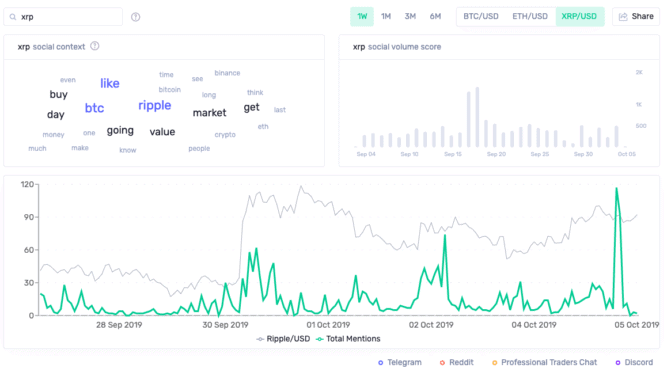Image resolution: width=671 pixels, height=376 pixels.
Task: Switch to the 3M time range
Action: pos(410,17)
